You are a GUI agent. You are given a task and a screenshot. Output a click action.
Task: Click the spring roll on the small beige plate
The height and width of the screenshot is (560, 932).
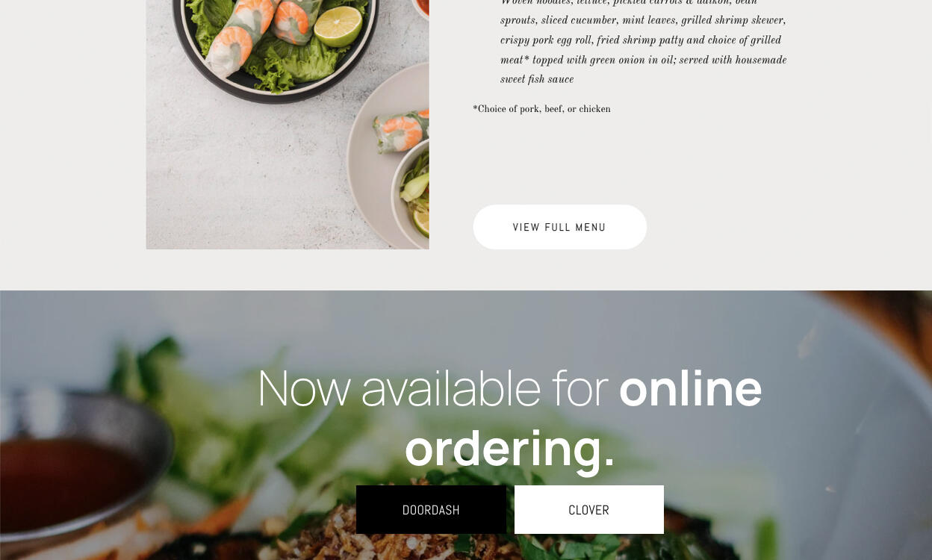402,132
